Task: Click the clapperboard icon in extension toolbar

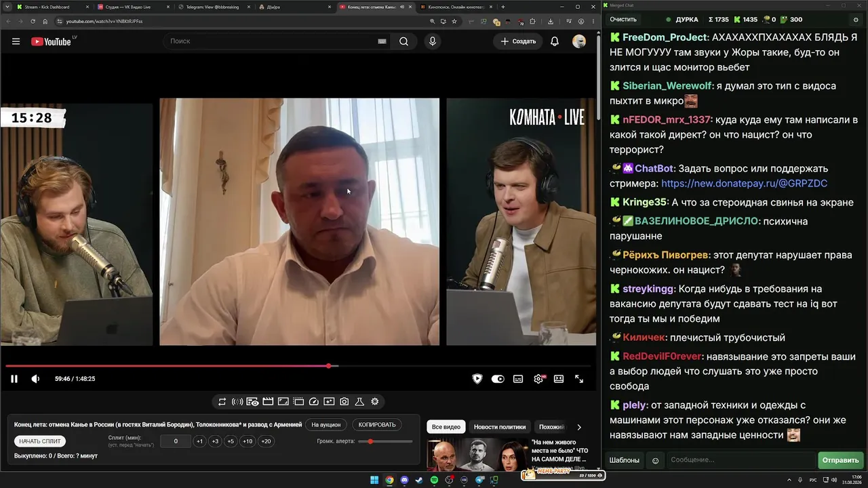Action: coord(268,402)
